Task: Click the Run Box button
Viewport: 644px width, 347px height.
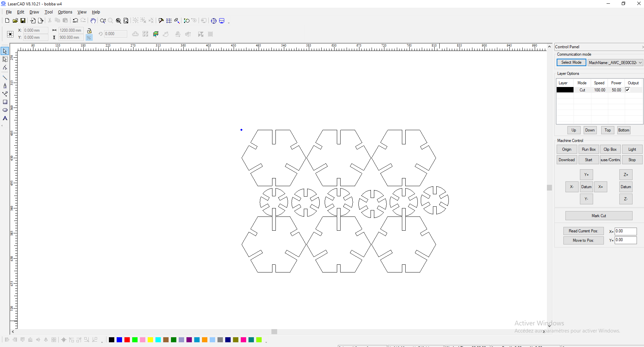Action: (589, 149)
